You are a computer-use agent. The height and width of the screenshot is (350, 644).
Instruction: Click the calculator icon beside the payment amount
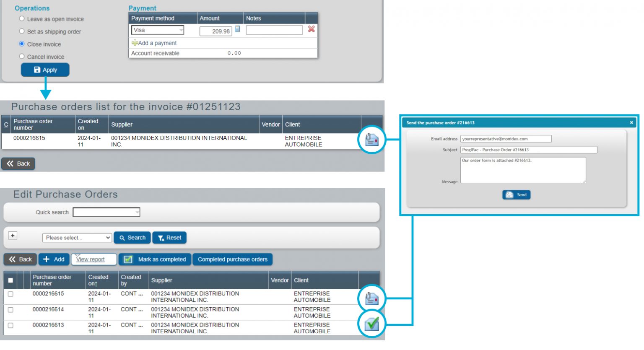237,29
